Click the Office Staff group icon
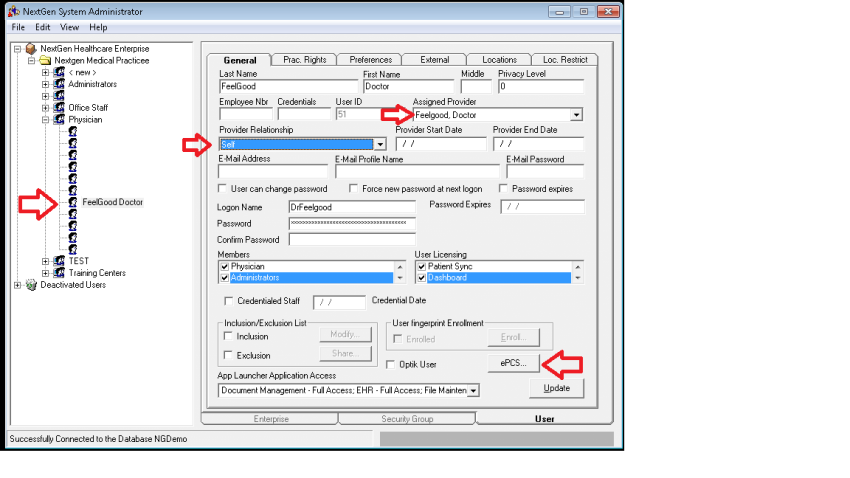850x478 pixels. 59,107
